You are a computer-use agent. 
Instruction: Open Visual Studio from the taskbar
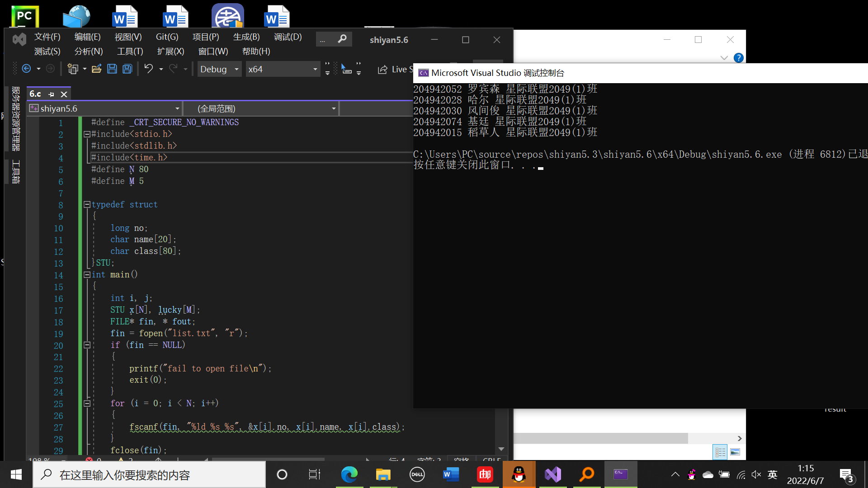[552, 474]
